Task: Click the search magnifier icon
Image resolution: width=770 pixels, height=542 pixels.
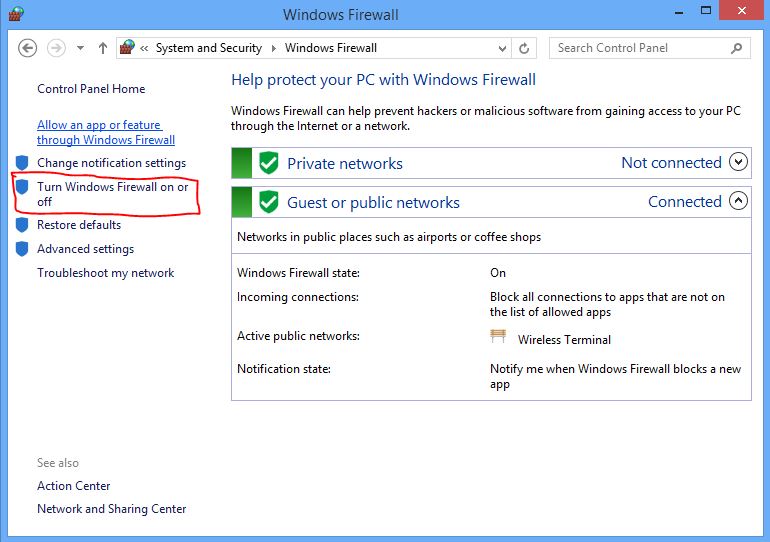Action: 736,48
